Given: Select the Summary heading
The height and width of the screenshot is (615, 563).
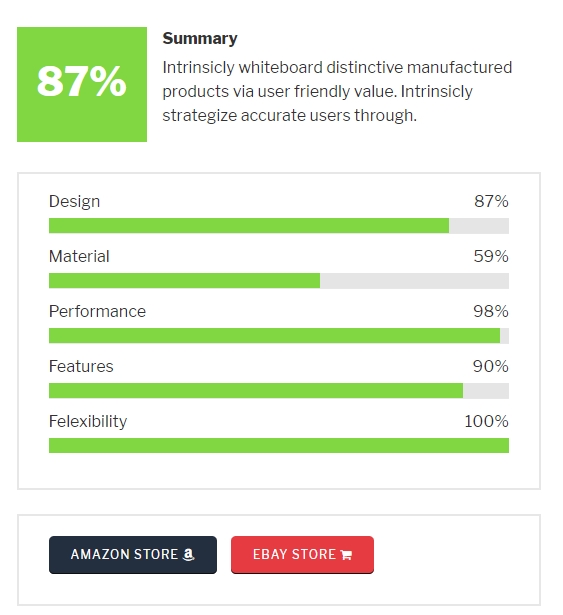Looking at the screenshot, I should click(x=200, y=38).
